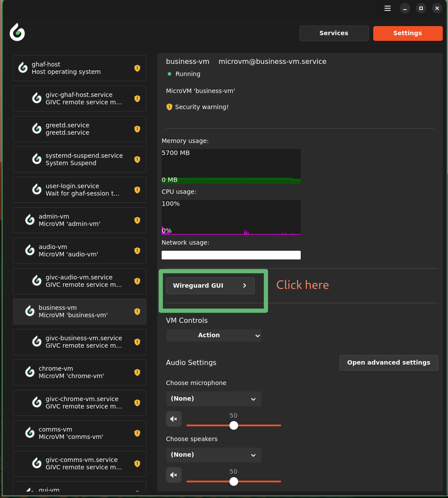Mute the microphone volume

click(174, 418)
